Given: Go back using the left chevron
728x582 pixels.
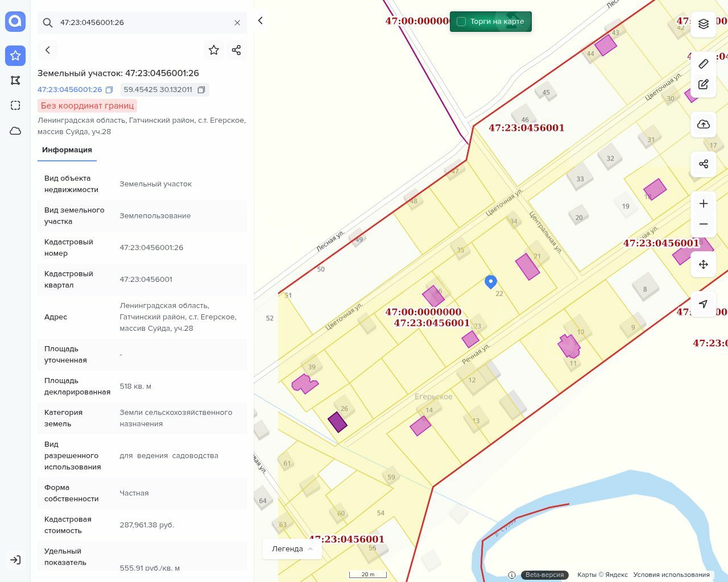Looking at the screenshot, I should tap(48, 50).
